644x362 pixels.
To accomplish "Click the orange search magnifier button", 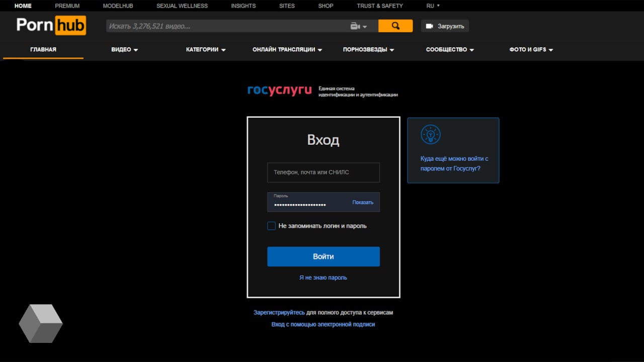I will [395, 26].
